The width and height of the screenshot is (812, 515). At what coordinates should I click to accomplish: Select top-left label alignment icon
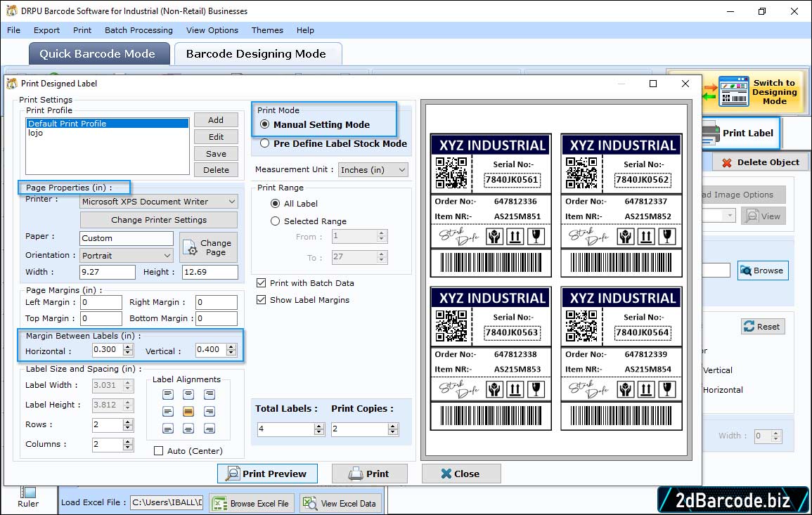[168, 394]
